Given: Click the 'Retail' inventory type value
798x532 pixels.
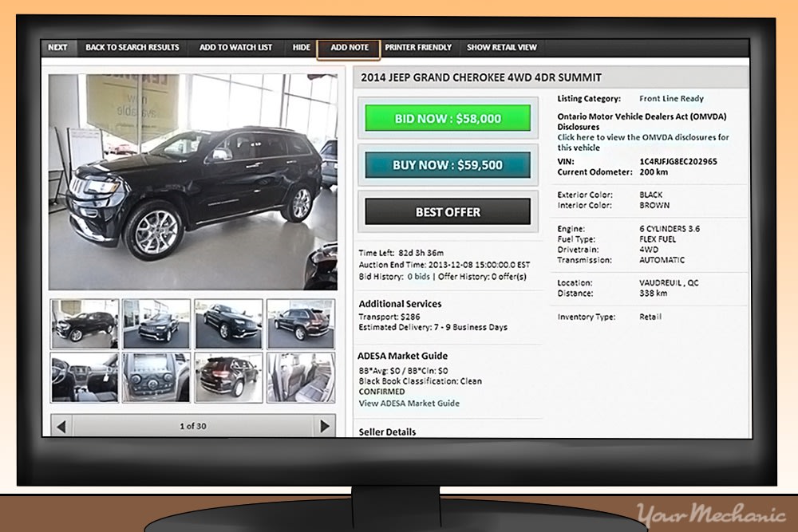Looking at the screenshot, I should [650, 317].
